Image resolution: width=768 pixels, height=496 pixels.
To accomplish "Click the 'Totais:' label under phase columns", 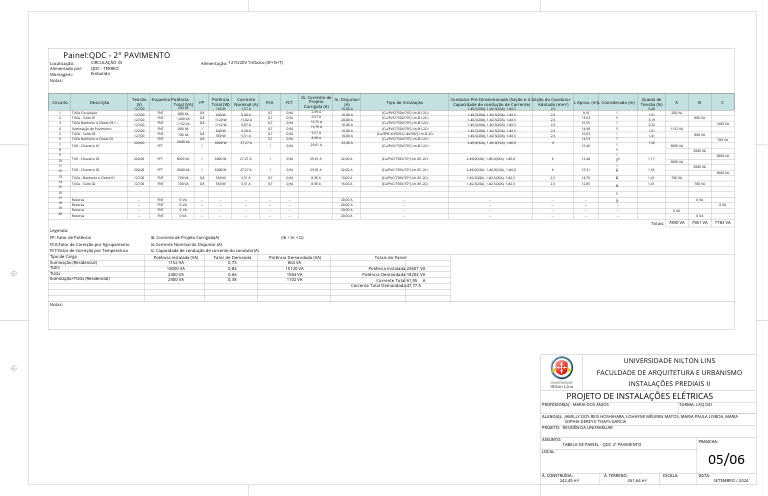I will [657, 224].
